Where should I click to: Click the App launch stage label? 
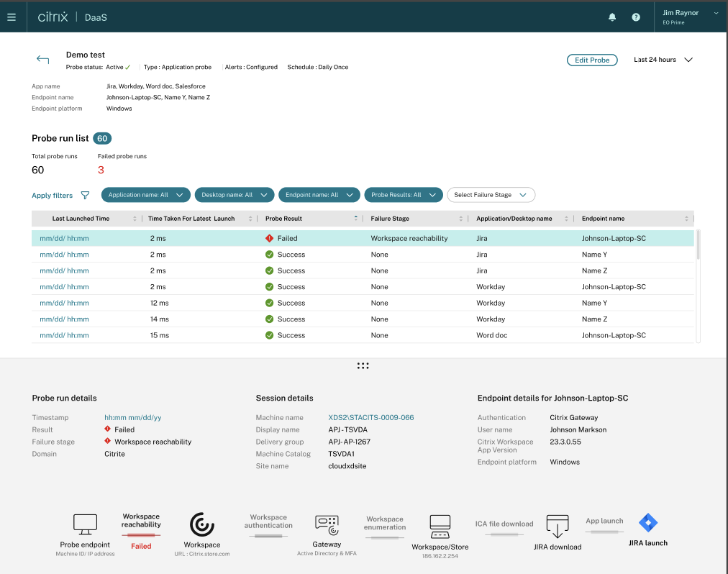[604, 521]
